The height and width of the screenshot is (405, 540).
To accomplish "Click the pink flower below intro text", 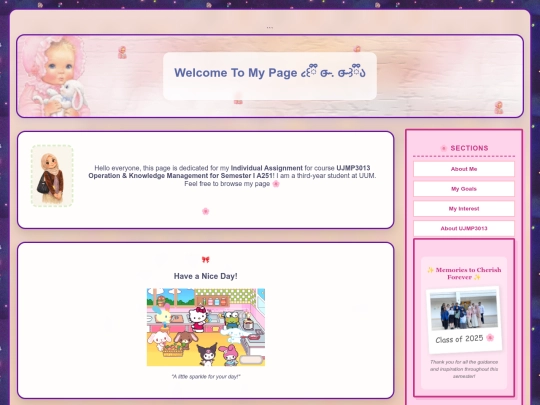I will click(x=206, y=211).
